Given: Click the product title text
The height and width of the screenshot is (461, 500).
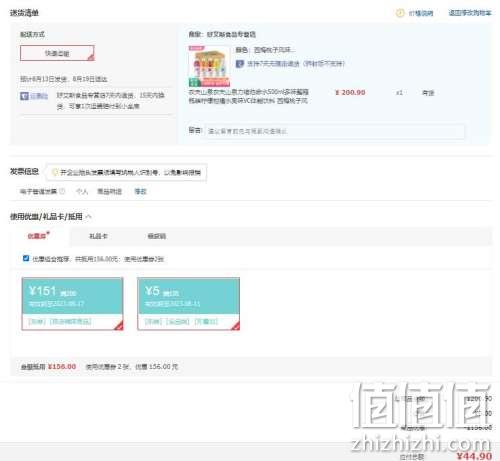Looking at the screenshot, I should (x=249, y=96).
